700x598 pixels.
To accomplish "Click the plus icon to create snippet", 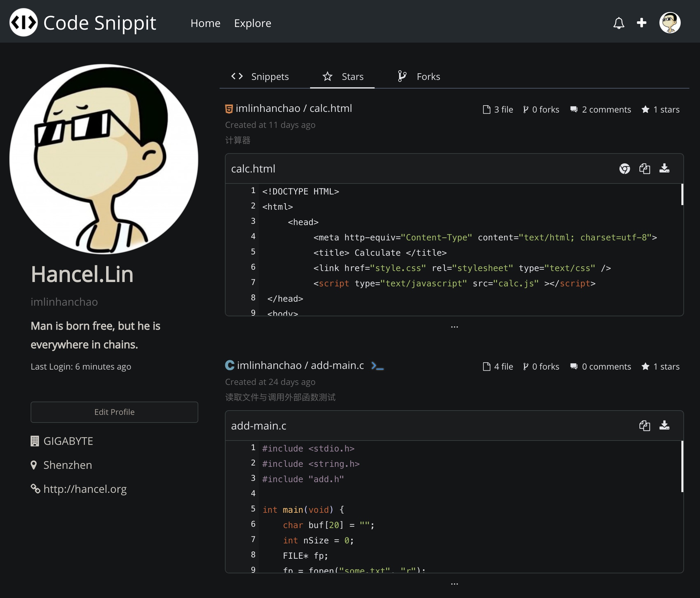I will click(641, 23).
